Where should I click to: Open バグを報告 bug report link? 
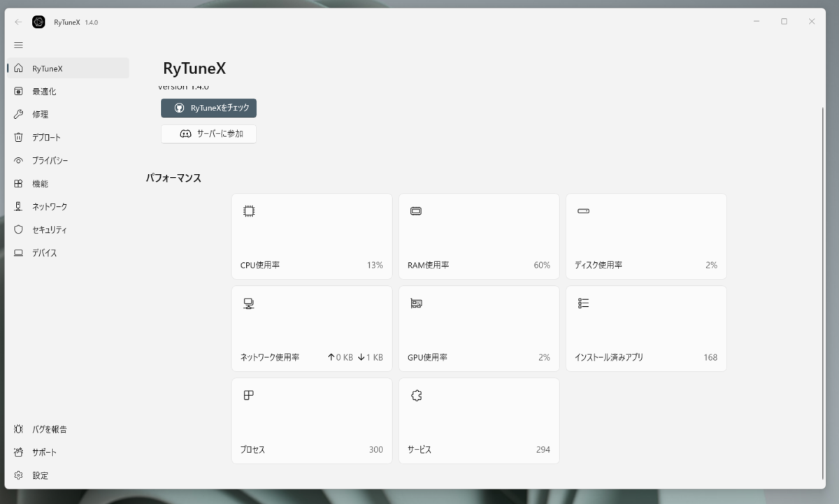pos(68,429)
